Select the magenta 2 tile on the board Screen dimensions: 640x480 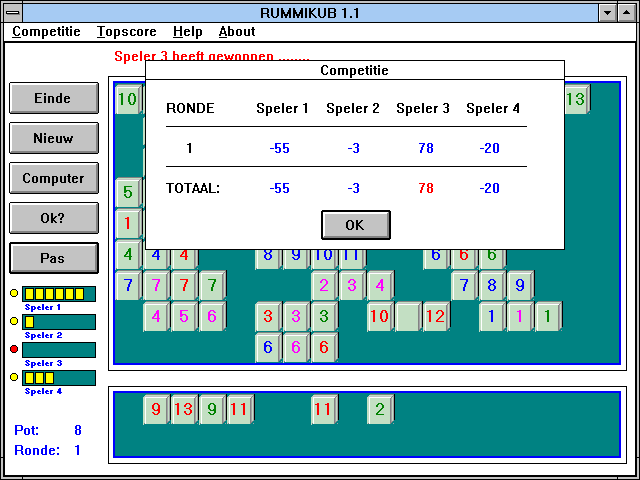pyautogui.click(x=324, y=285)
